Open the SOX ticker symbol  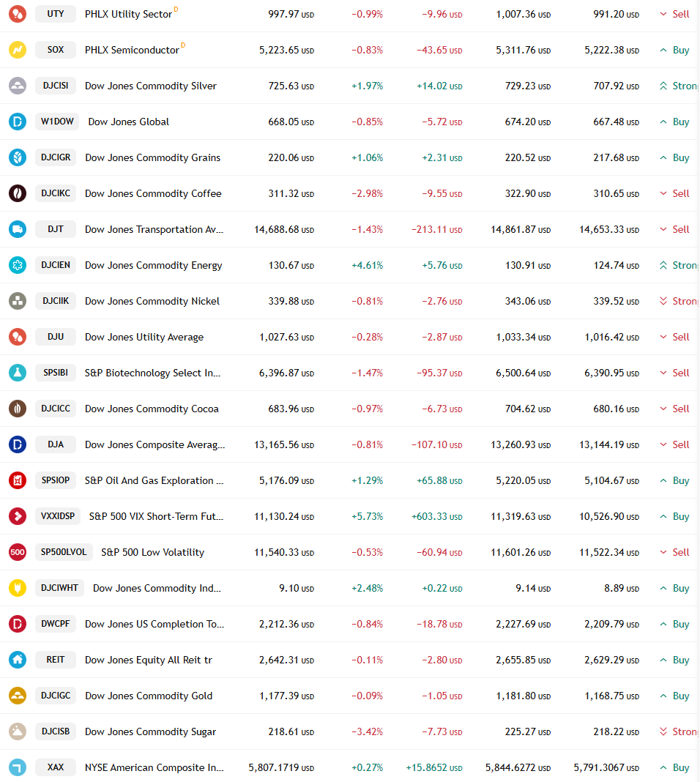click(56, 50)
